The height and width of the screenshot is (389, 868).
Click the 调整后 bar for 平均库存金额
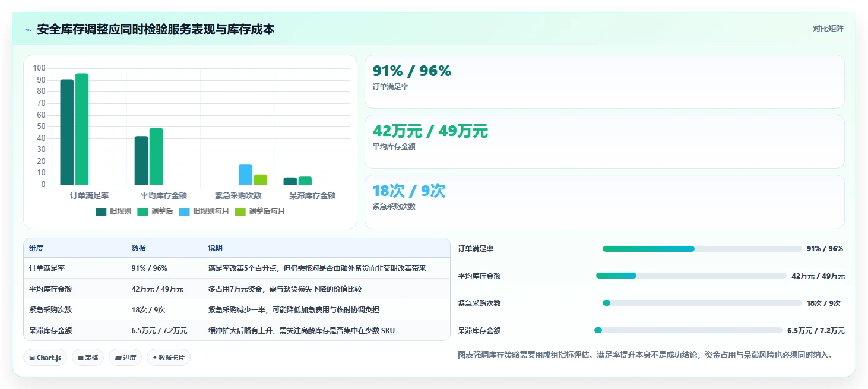coord(156,156)
